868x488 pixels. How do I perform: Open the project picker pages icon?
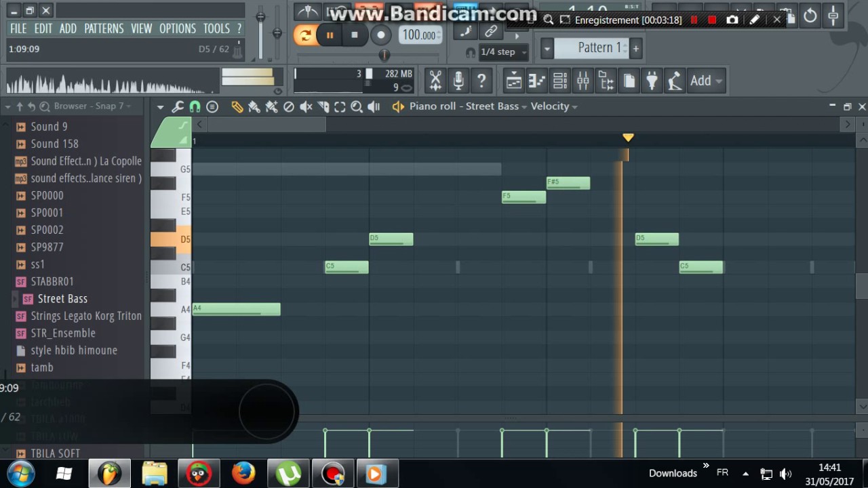629,81
